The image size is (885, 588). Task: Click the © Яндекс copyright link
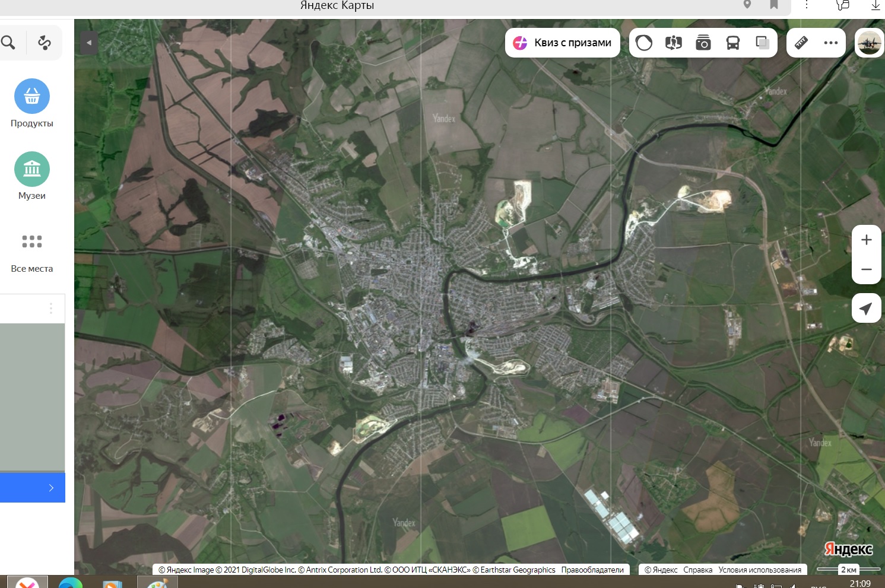click(661, 570)
